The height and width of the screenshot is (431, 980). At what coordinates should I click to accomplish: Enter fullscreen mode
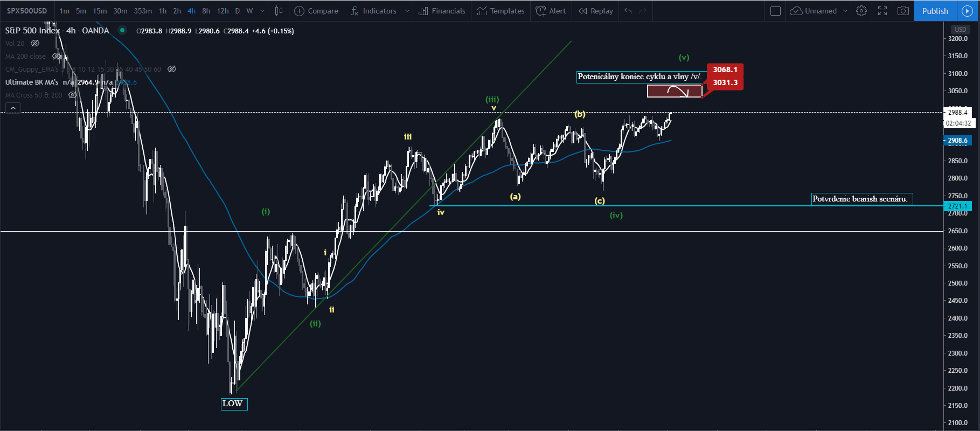click(882, 11)
